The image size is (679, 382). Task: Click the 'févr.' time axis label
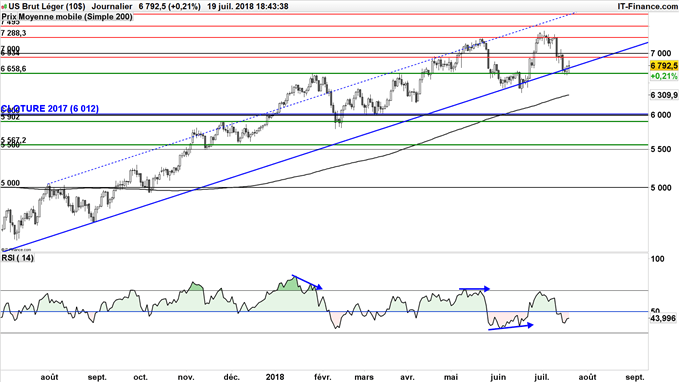(x=322, y=377)
